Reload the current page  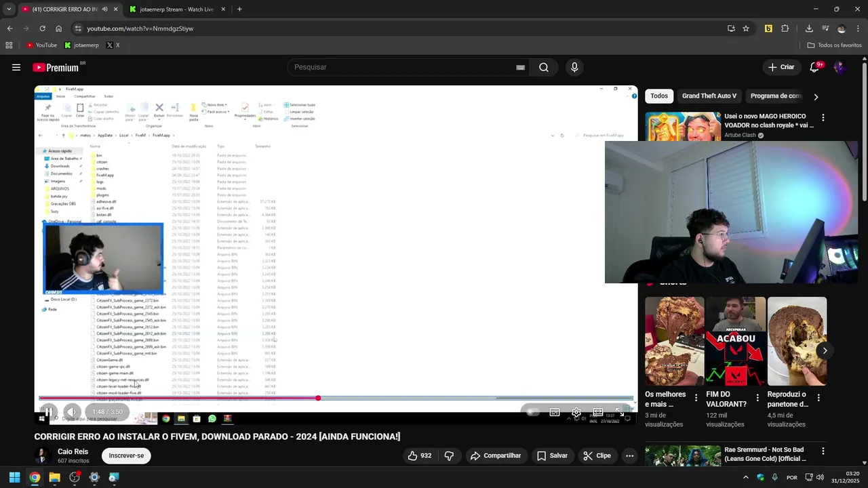tap(42, 28)
